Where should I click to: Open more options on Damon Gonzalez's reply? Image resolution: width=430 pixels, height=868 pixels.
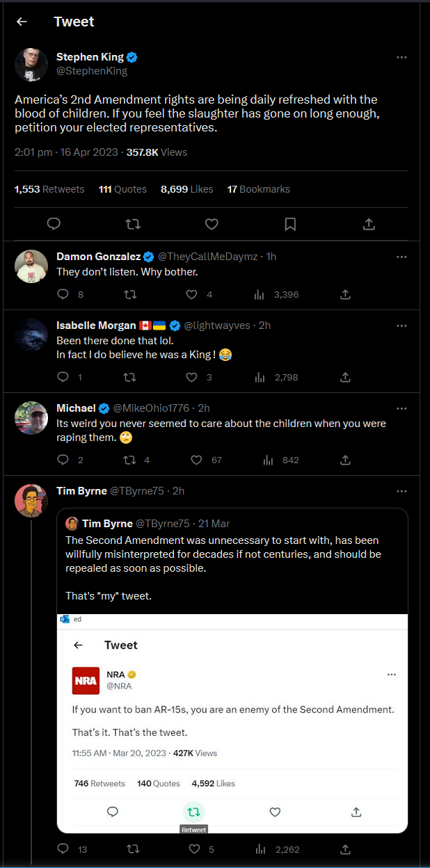coord(401,257)
